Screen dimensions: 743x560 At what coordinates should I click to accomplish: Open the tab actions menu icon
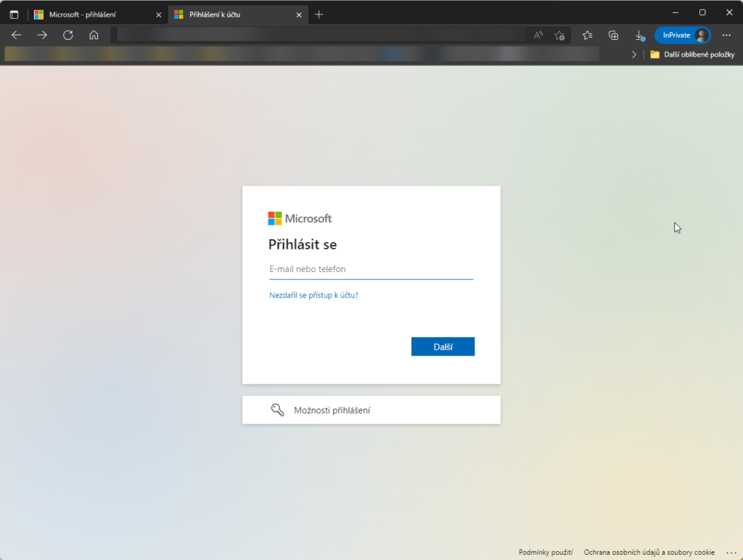[15, 15]
